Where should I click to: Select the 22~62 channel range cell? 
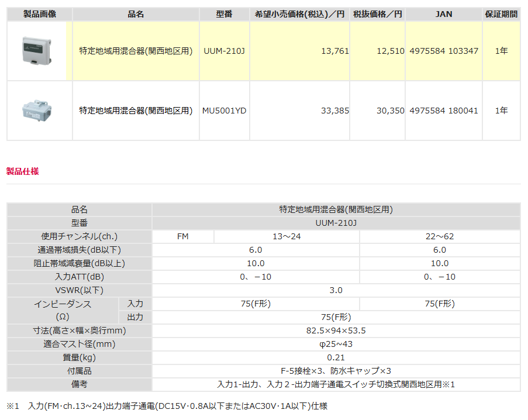click(439, 236)
